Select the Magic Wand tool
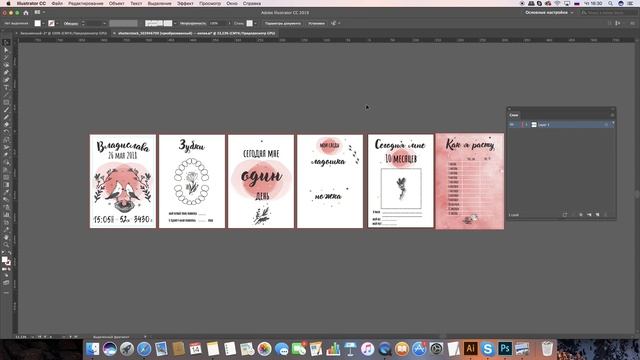The image size is (640, 360). pos(6,58)
